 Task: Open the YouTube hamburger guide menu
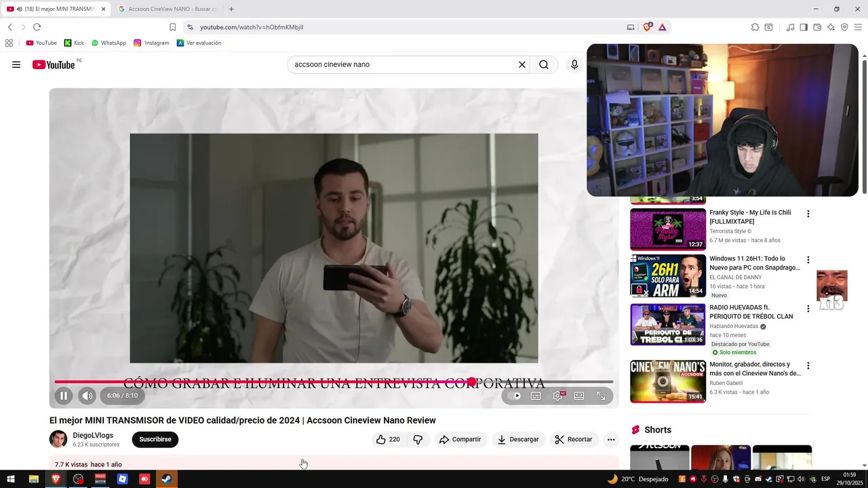click(16, 64)
